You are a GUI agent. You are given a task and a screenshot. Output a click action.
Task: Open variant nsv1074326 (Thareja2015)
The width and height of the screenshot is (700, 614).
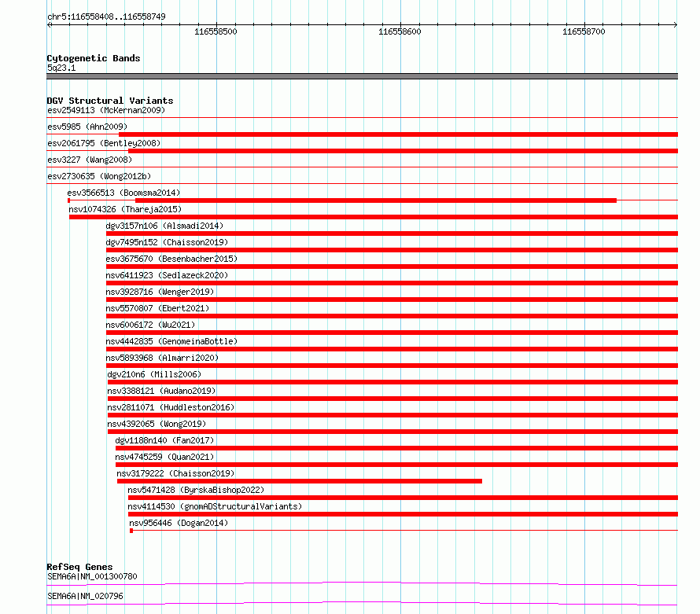point(125,209)
